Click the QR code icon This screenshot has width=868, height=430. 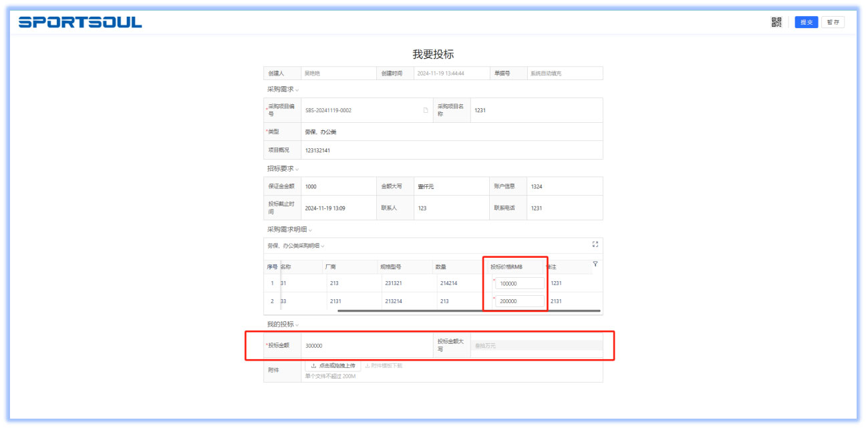[x=776, y=22]
